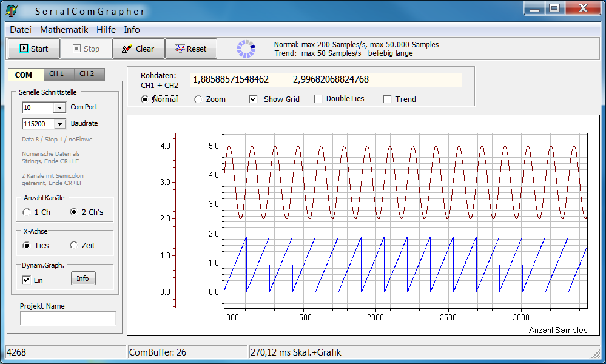Select the Normal view radio button

(144, 99)
